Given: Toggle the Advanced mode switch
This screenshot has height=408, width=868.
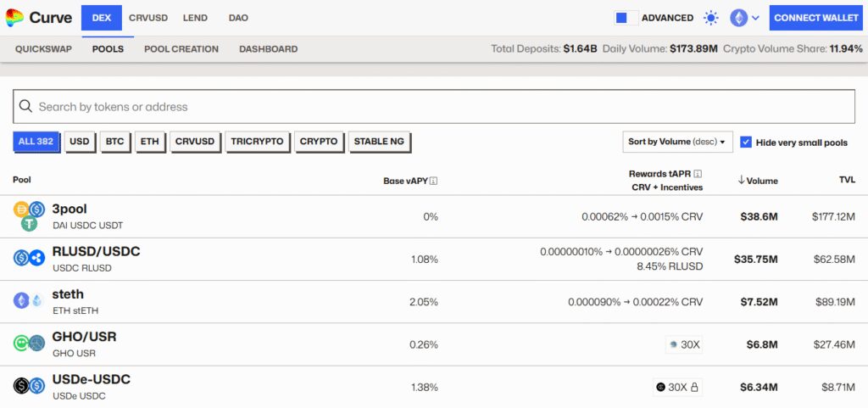Looking at the screenshot, I should 626,18.
